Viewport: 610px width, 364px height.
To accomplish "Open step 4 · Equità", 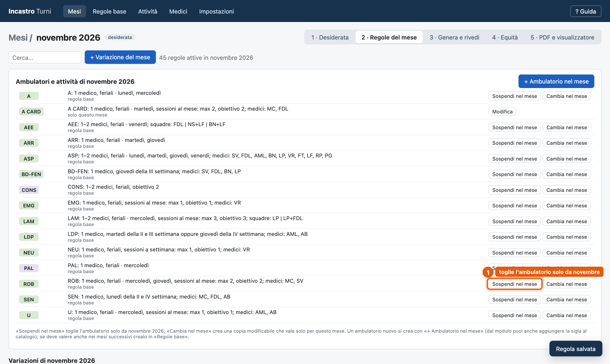I will 505,37.
